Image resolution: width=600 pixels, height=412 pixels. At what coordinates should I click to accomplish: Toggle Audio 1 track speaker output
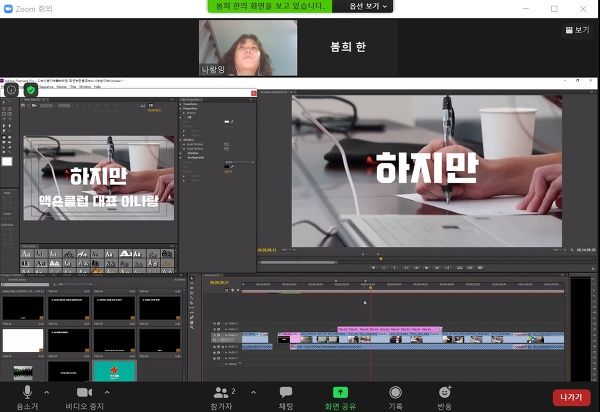tap(214, 347)
